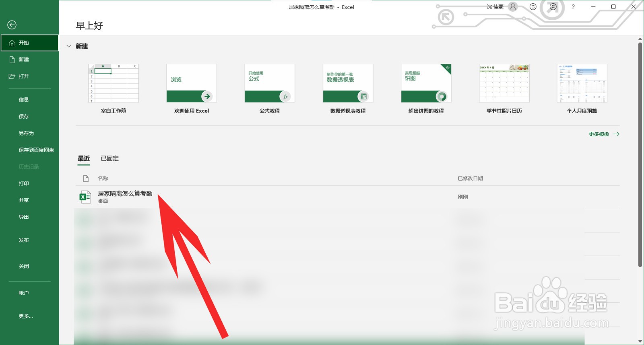The image size is (644, 345).
Task: Click the 已修改日期 column header
Action: point(470,179)
